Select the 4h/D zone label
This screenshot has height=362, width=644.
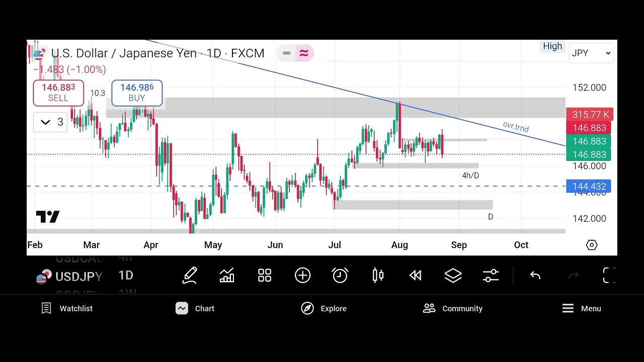click(470, 175)
